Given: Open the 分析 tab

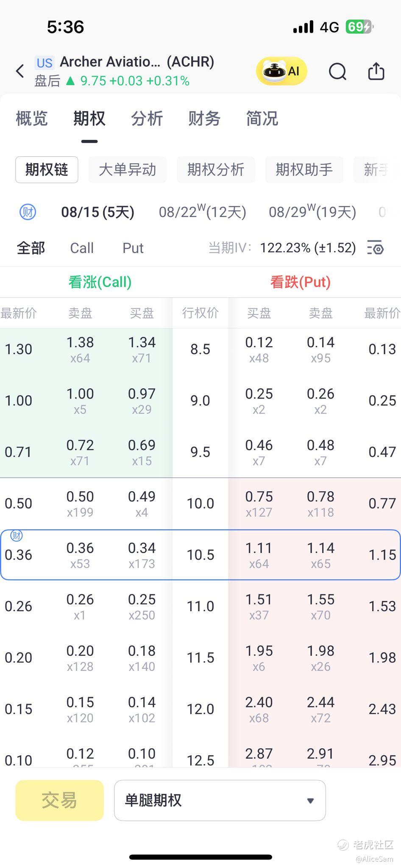Looking at the screenshot, I should [147, 118].
